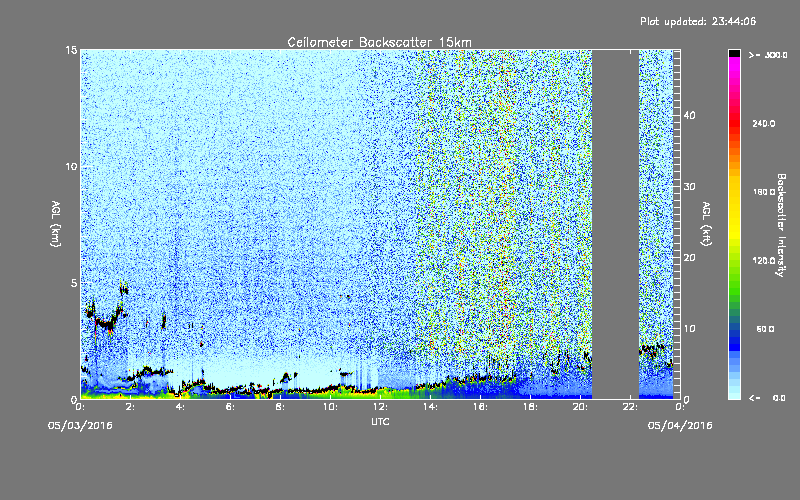
Task: Click the 2: hour tick label
Action: coord(131,407)
